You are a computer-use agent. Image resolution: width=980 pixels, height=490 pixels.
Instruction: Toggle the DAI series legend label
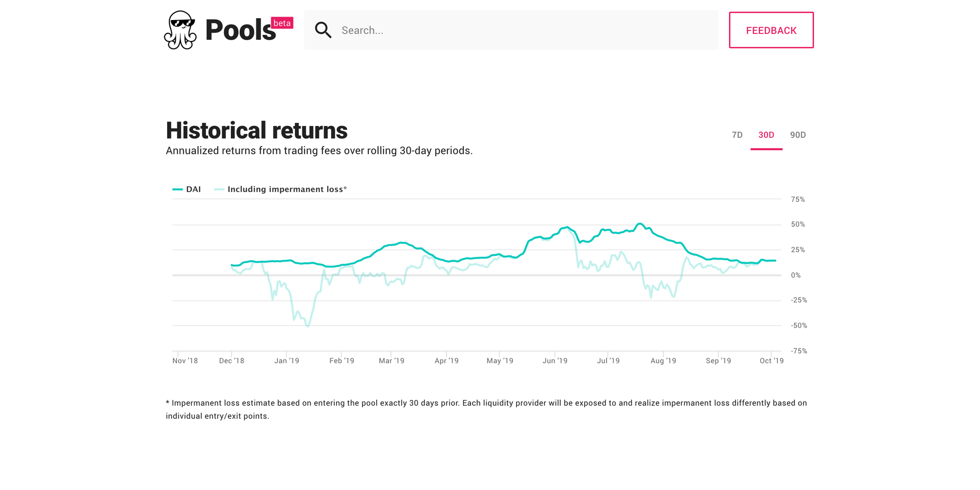click(194, 190)
